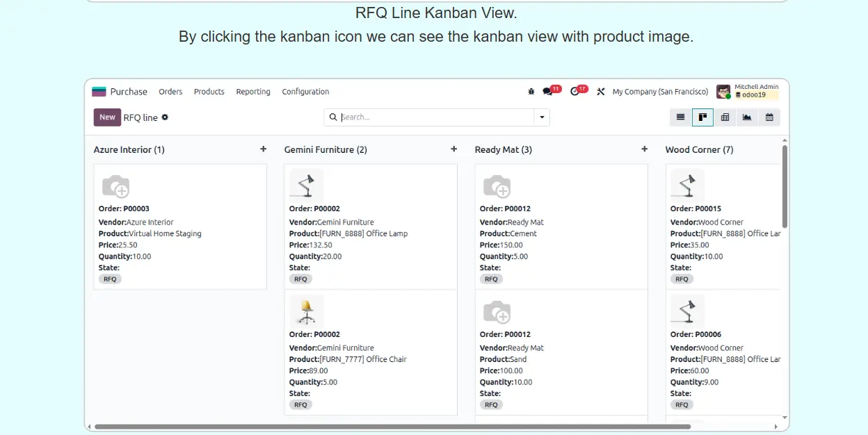Open the debug bug icon menu
The width and height of the screenshot is (868, 435).
pyautogui.click(x=531, y=92)
